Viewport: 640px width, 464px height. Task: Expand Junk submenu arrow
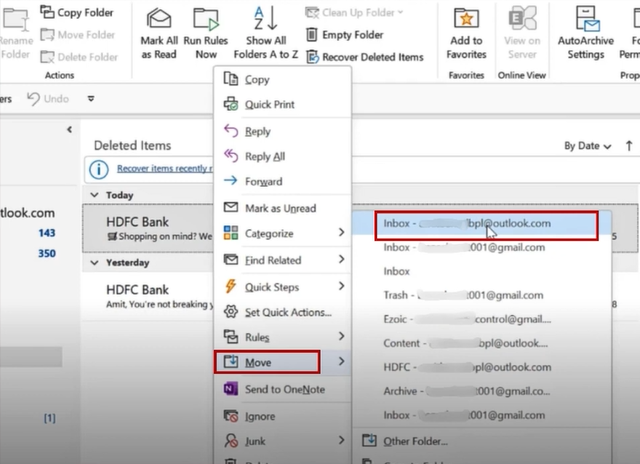[x=341, y=440]
